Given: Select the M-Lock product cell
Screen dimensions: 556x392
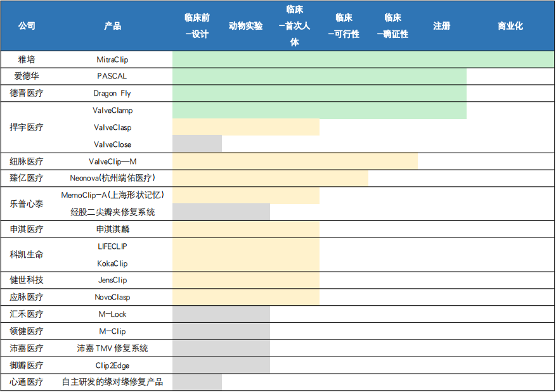Looking at the screenshot, I should coord(112,313).
